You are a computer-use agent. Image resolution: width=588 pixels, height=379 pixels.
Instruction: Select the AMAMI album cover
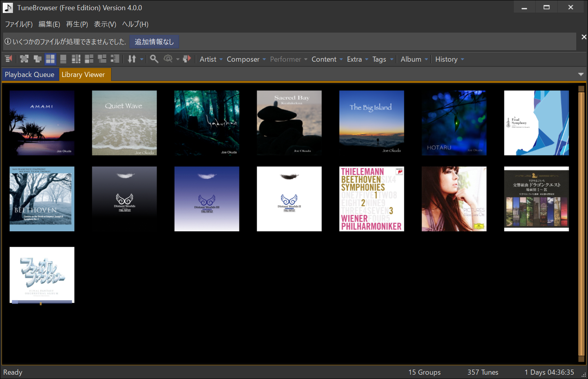42,123
